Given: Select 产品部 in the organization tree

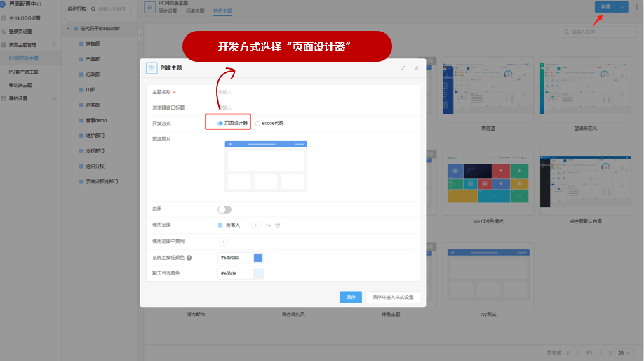Looking at the screenshot, I should click(93, 59).
